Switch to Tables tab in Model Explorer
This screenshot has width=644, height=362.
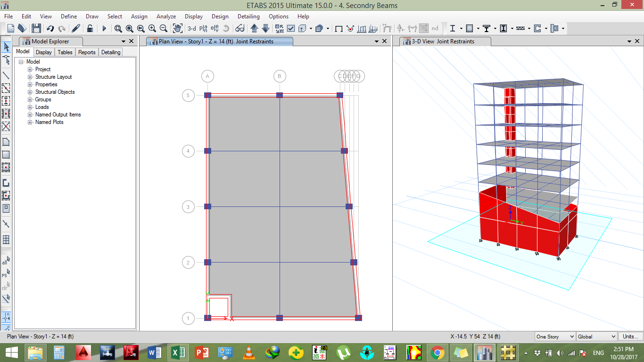point(65,52)
